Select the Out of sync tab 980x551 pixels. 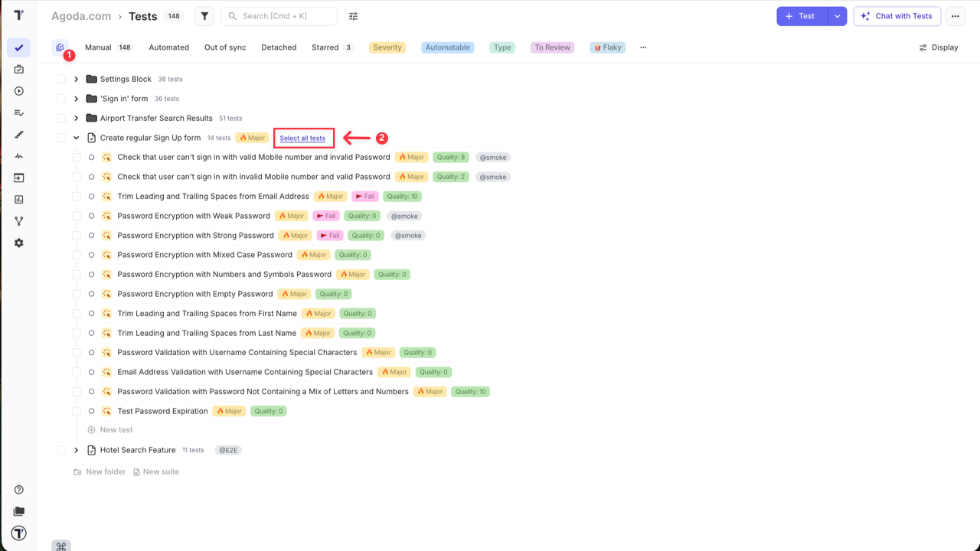click(224, 47)
